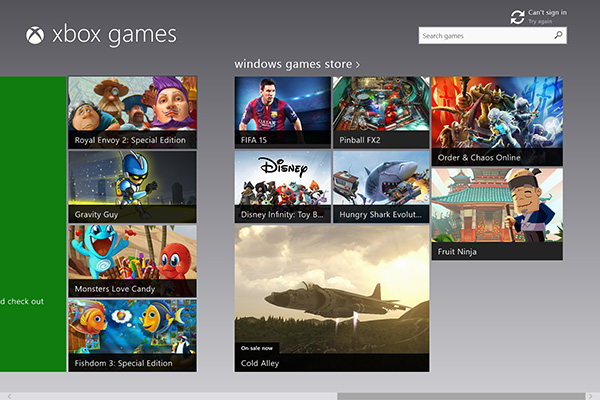Click the Try again link
600x400 pixels.
540,21
